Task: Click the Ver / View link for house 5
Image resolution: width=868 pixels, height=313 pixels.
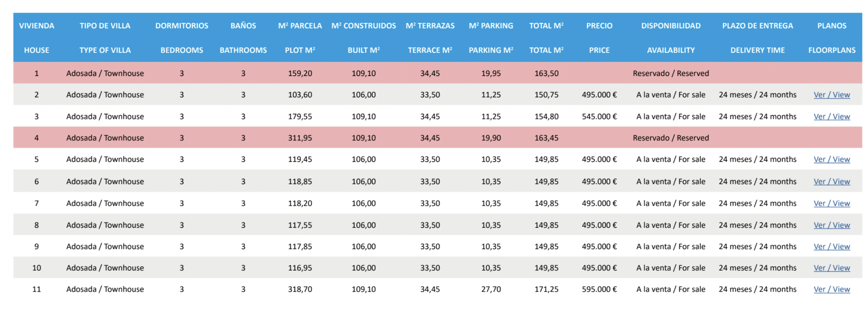Action: 832,159
